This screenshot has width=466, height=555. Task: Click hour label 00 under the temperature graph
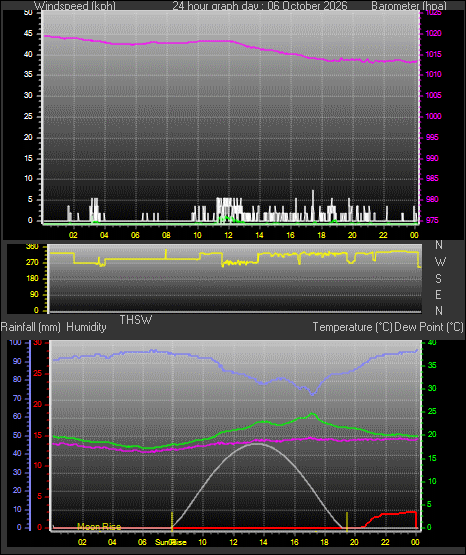tap(415, 543)
